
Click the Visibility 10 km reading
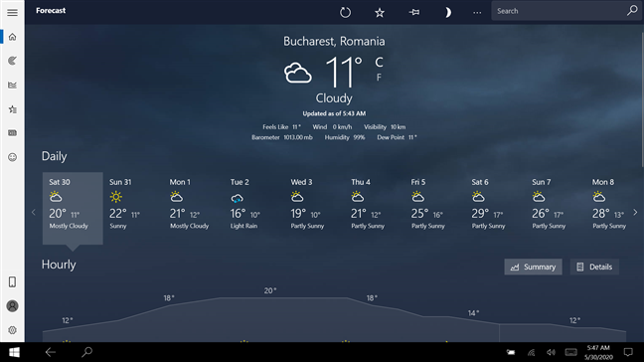pos(385,127)
